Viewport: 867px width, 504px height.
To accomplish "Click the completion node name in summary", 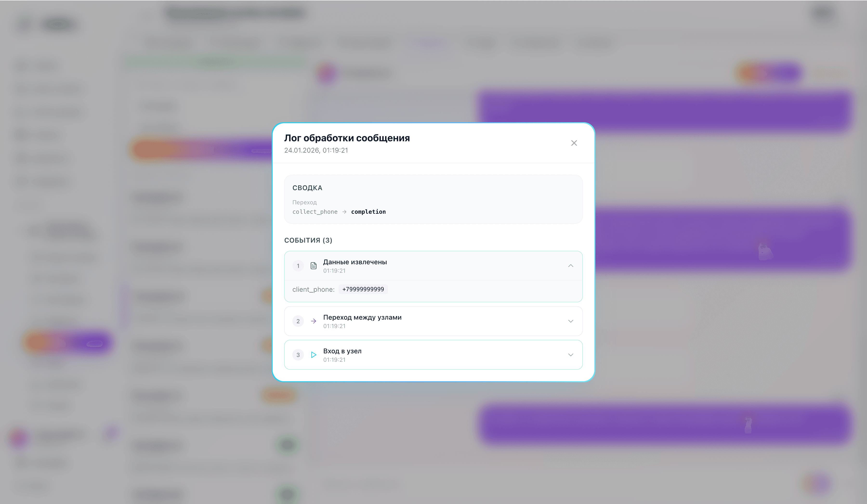I will tap(368, 212).
